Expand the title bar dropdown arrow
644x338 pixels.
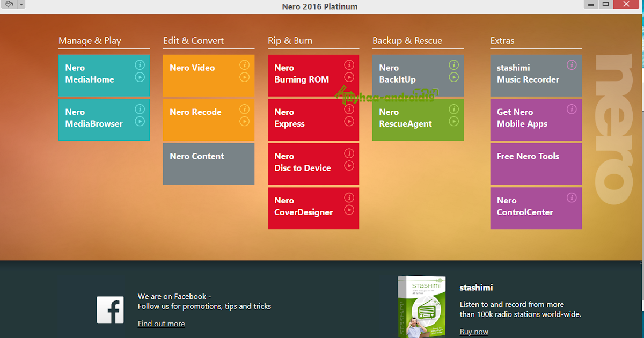tap(21, 4)
